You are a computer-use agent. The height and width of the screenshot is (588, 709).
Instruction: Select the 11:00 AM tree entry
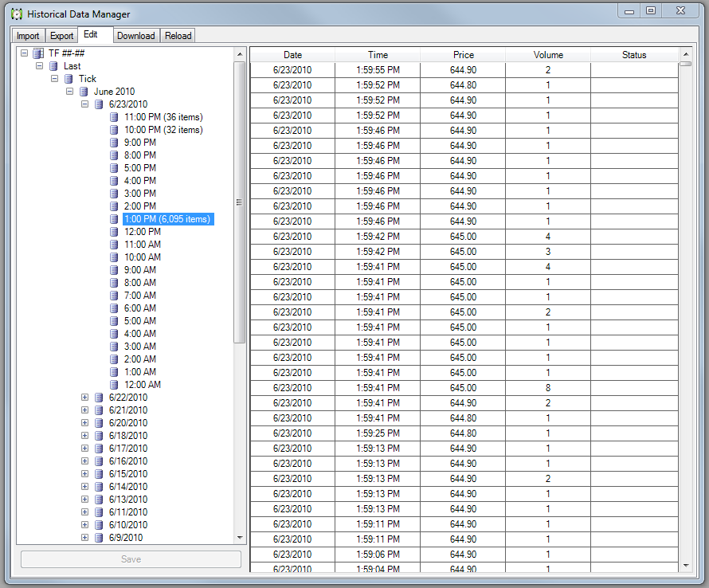click(x=143, y=245)
